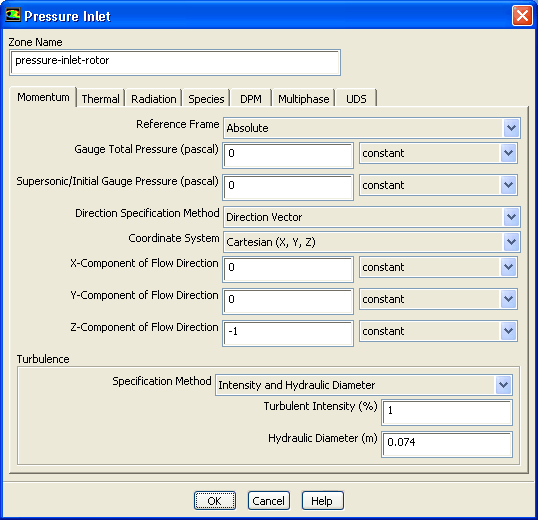Click the Turbulent Intensity input field
538x520 pixels.
(x=447, y=412)
